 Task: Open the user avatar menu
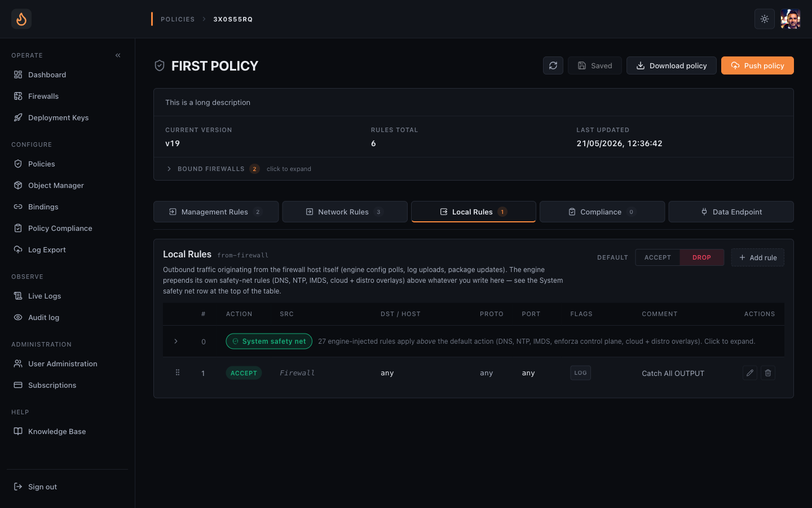pos(791,19)
